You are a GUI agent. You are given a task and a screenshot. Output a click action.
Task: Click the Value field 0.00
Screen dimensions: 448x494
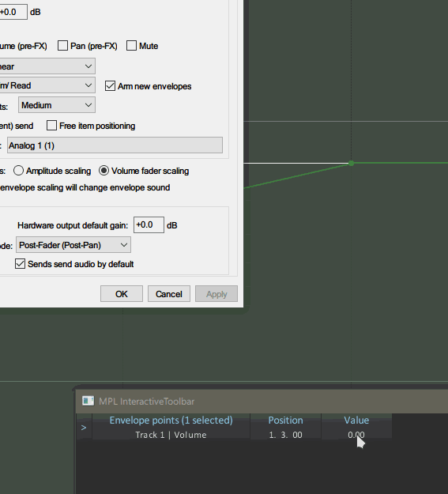[356, 435]
